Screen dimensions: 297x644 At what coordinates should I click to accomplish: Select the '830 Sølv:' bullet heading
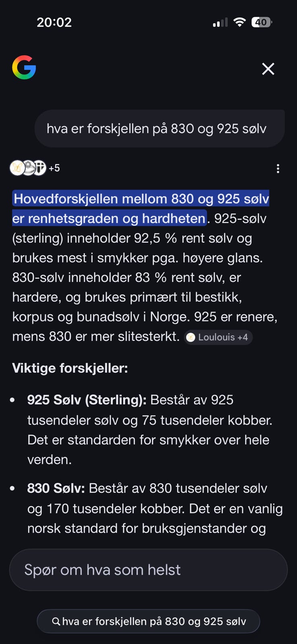[56, 488]
